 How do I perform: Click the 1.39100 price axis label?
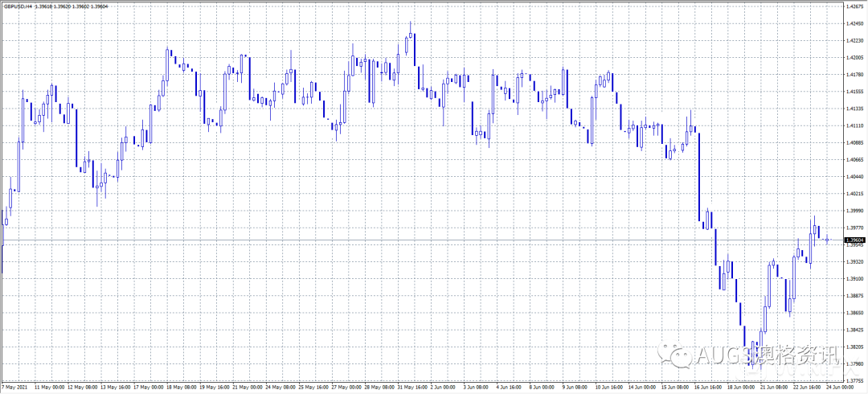coord(854,278)
